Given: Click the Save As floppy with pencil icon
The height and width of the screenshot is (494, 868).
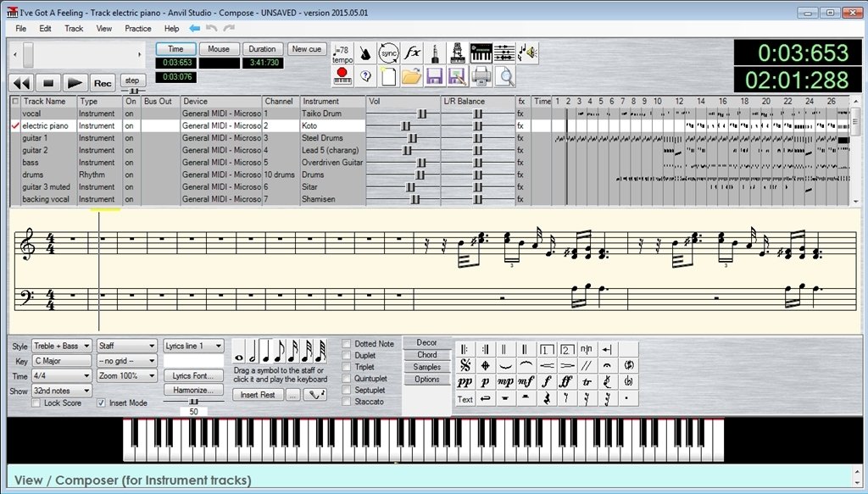Looking at the screenshot, I should click(458, 76).
